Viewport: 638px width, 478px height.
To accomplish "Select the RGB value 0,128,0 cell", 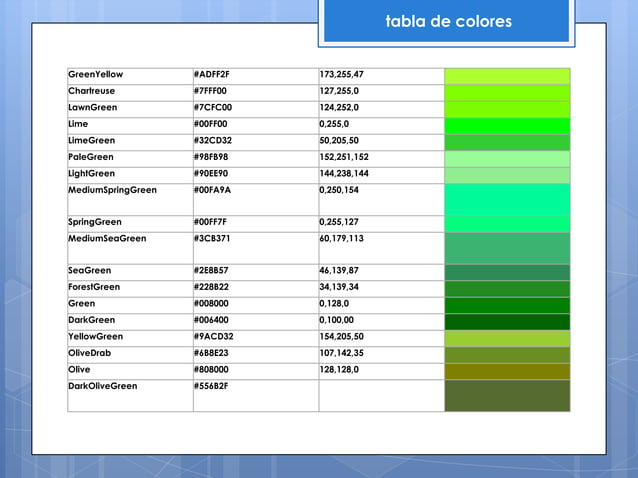I will 381,304.
